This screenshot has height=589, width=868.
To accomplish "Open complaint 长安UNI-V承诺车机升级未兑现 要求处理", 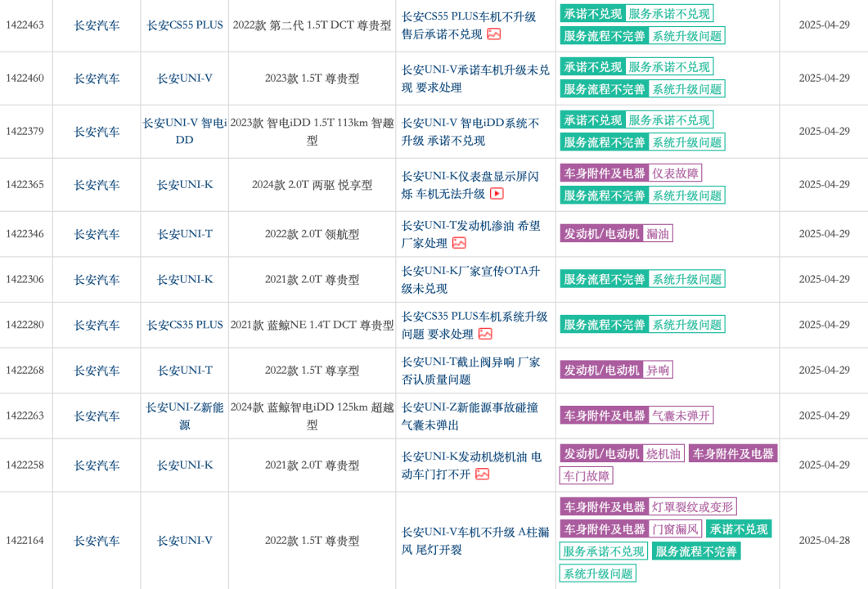I will click(x=475, y=79).
